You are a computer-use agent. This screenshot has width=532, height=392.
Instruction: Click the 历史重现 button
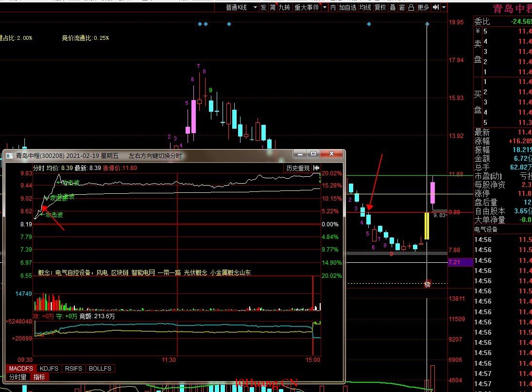(x=297, y=168)
